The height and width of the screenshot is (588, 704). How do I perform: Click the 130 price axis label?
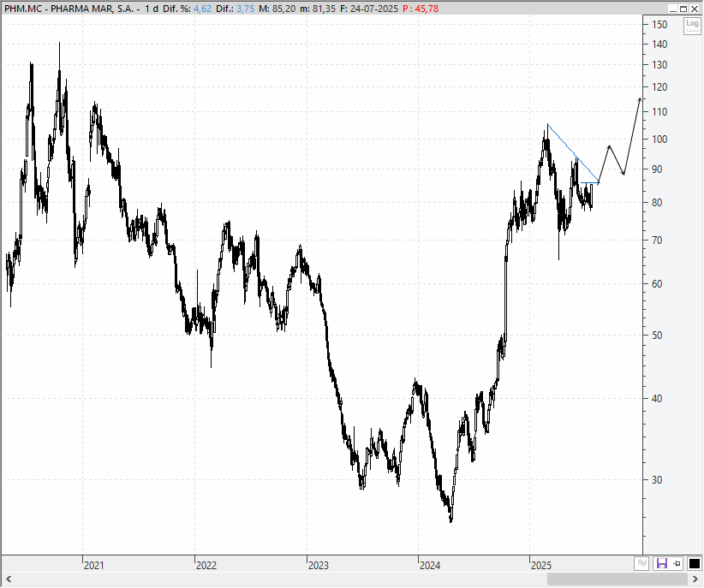[x=659, y=65]
